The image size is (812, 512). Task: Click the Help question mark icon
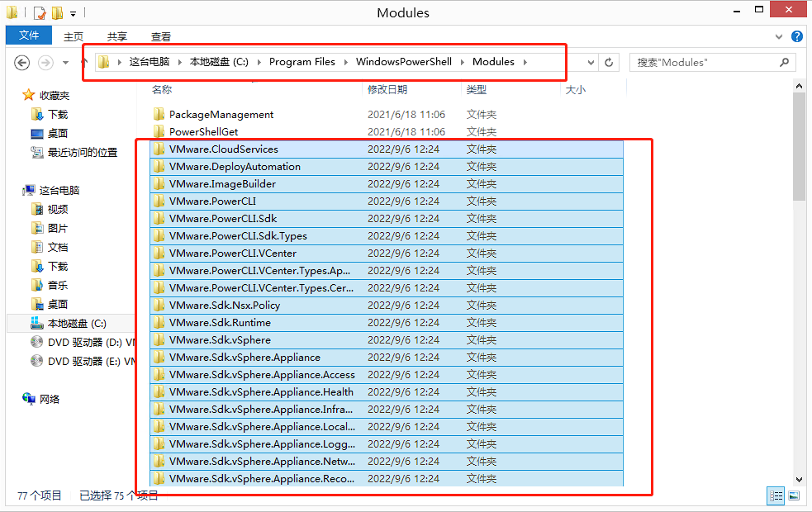tap(795, 36)
